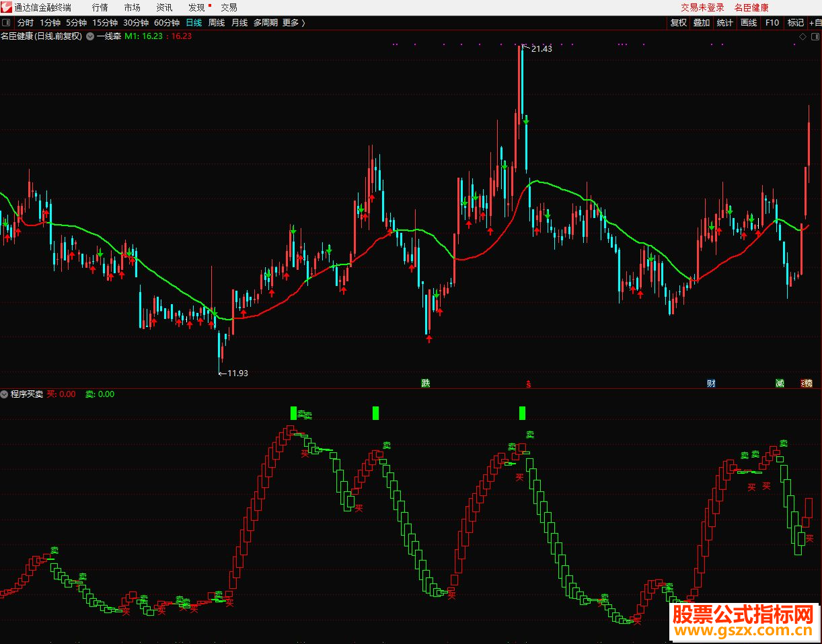Image resolution: width=822 pixels, height=644 pixels.
Task: Open the 市场 menu
Action: coord(133,7)
